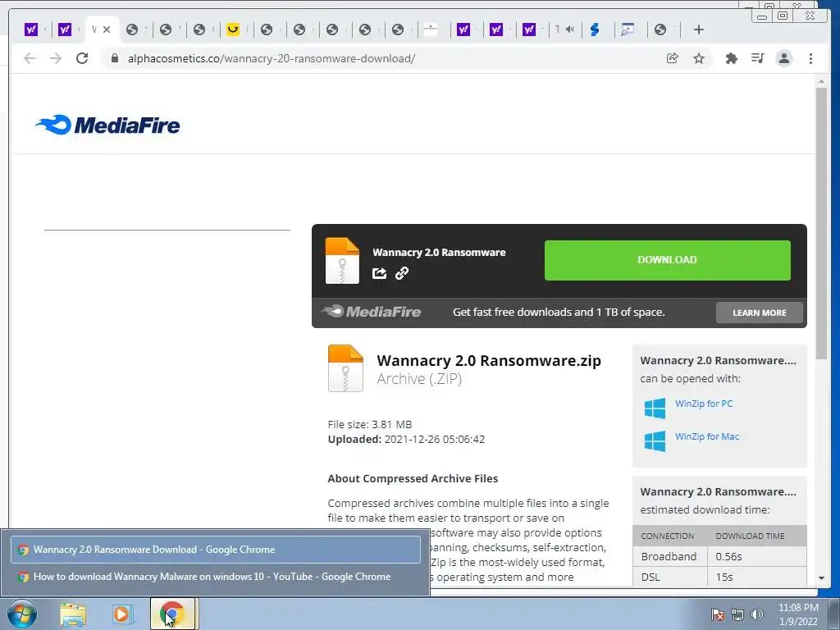This screenshot has height=630, width=840.
Task: Click the share icon under Wannacry 2.0 Ransomware
Action: click(x=379, y=273)
